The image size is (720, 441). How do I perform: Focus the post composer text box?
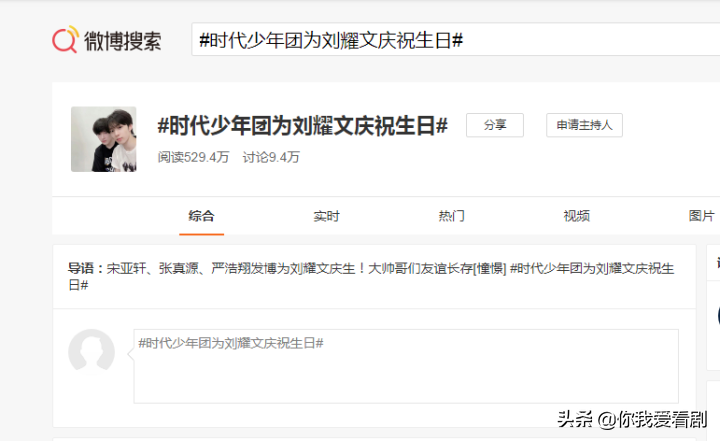click(x=406, y=366)
